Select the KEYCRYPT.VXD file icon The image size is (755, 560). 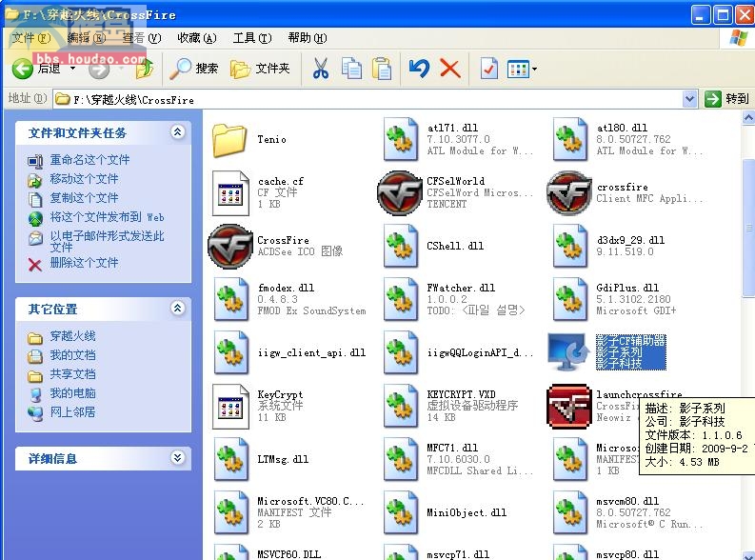[400, 407]
